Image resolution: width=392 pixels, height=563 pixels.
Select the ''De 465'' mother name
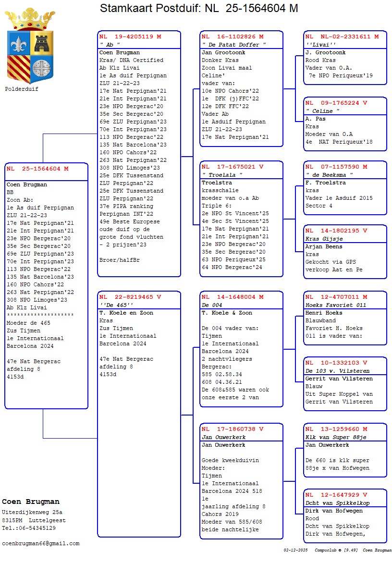(116, 305)
